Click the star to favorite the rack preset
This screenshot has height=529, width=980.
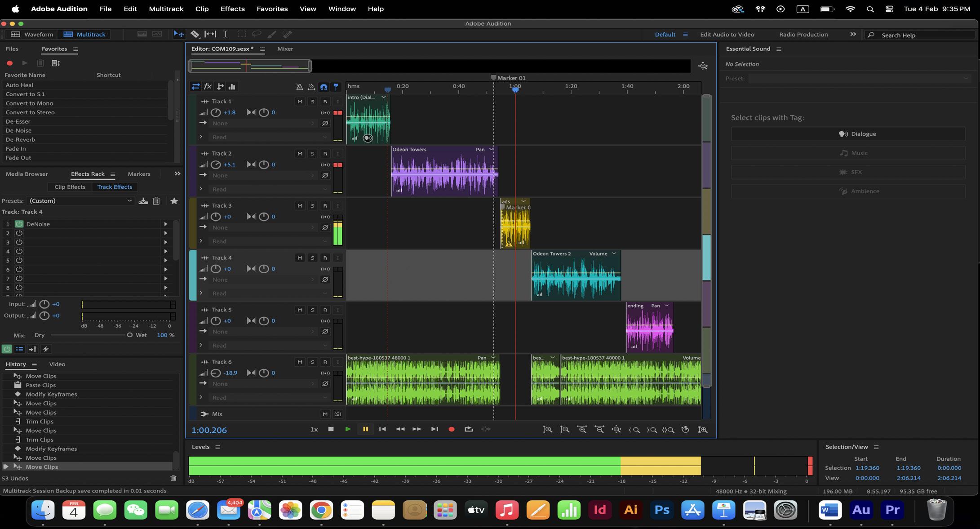[x=174, y=201]
